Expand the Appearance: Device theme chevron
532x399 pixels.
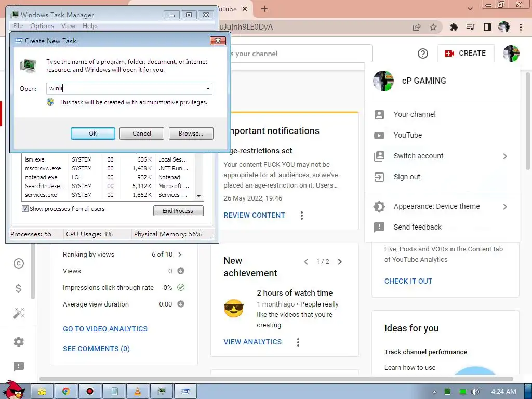pyautogui.click(x=505, y=207)
